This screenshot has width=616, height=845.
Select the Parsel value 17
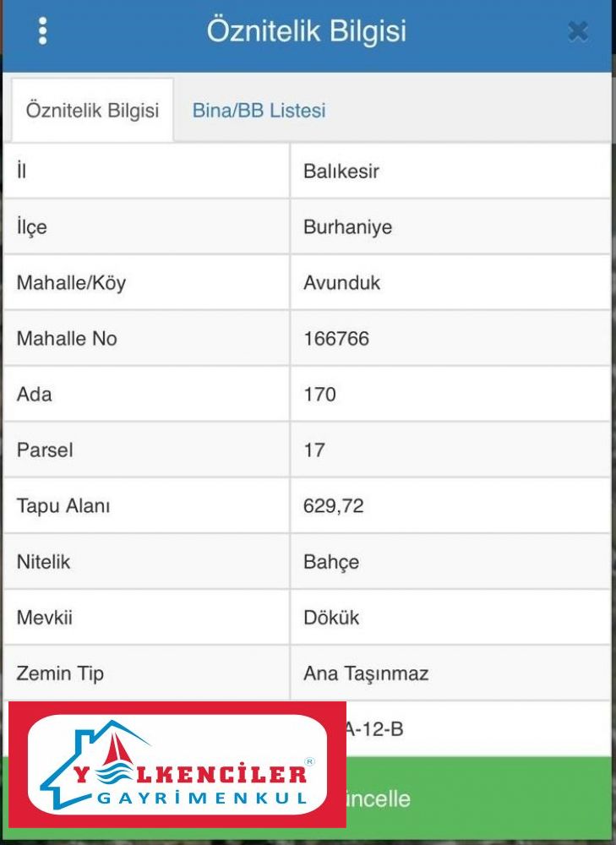pyautogui.click(x=314, y=450)
